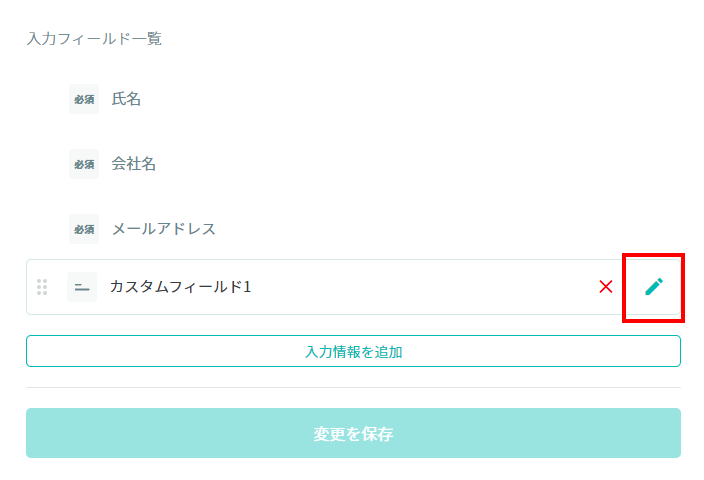Click empty space inside the カスタムフィールド1 row
Viewport: 704px width, 480px height.
click(422, 287)
